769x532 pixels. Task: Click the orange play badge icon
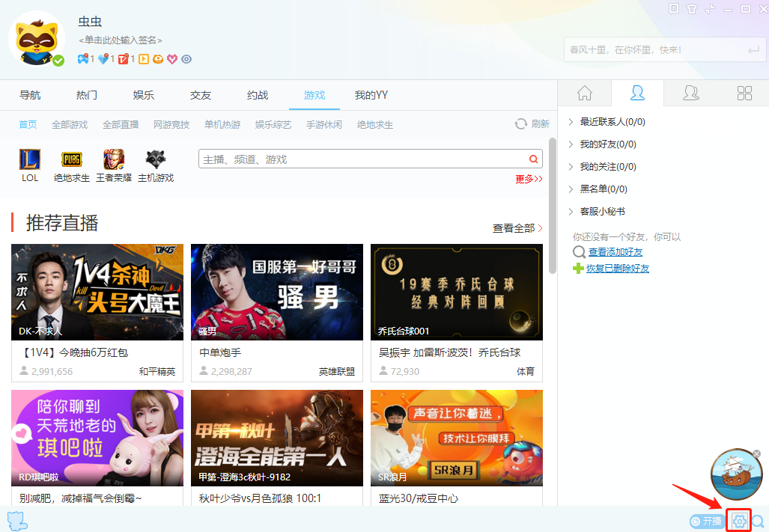pos(143,59)
